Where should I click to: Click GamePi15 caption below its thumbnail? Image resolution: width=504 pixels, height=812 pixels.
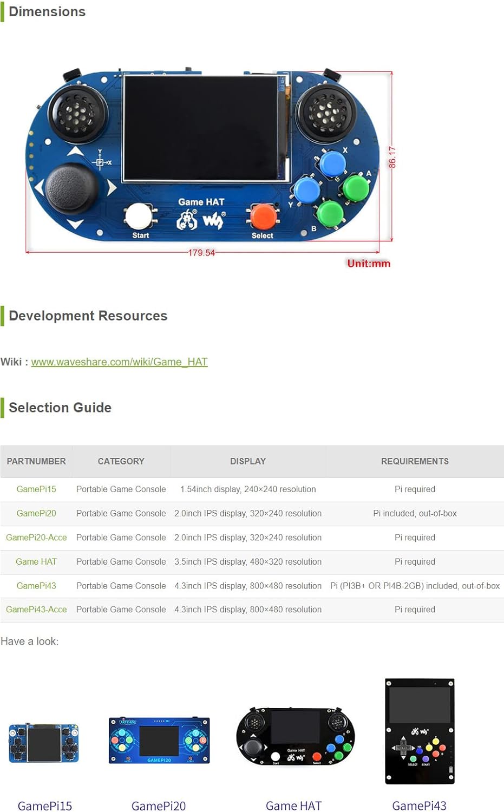pos(45,806)
